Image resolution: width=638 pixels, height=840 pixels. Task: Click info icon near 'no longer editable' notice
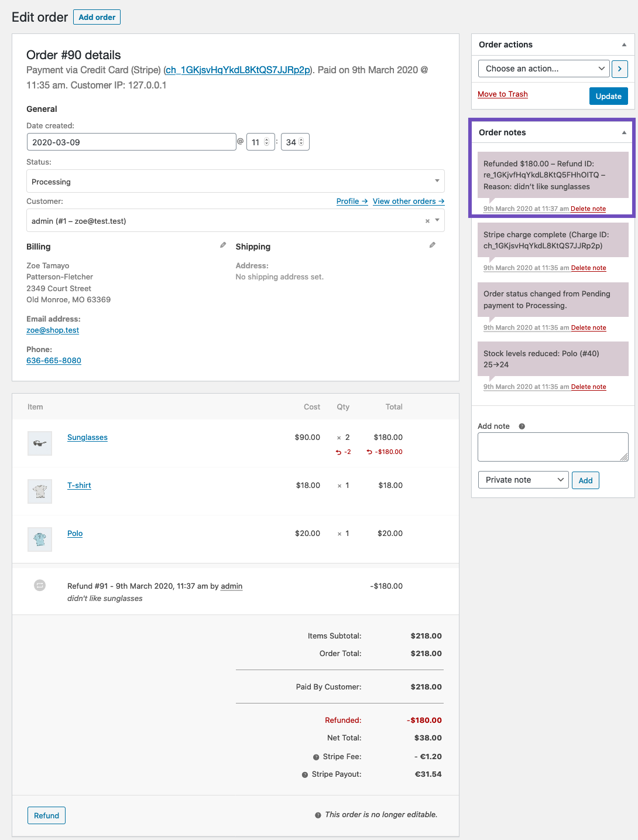(318, 814)
